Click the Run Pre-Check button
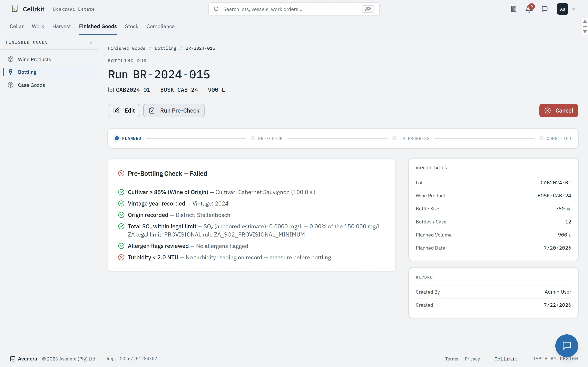This screenshot has height=367, width=588. [174, 111]
